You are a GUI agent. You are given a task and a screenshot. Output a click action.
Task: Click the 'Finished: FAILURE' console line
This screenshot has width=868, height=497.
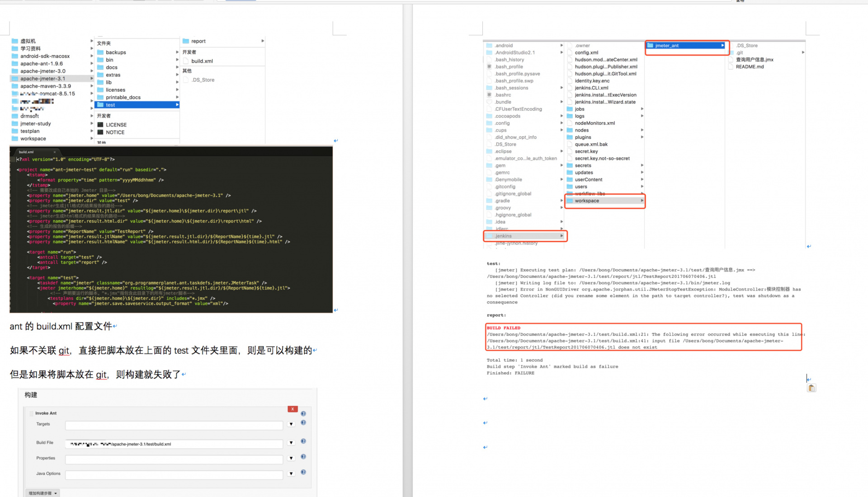tap(510, 373)
